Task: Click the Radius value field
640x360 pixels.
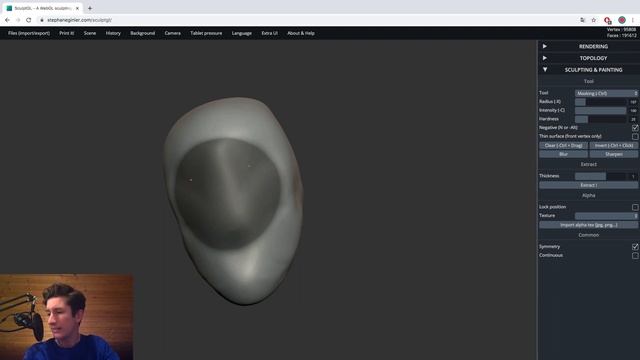Action: click(x=633, y=102)
